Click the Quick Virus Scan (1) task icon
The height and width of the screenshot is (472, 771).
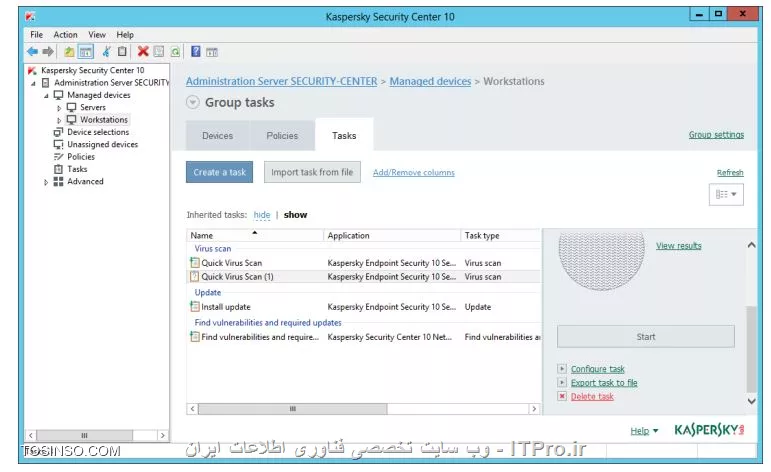[x=195, y=276]
